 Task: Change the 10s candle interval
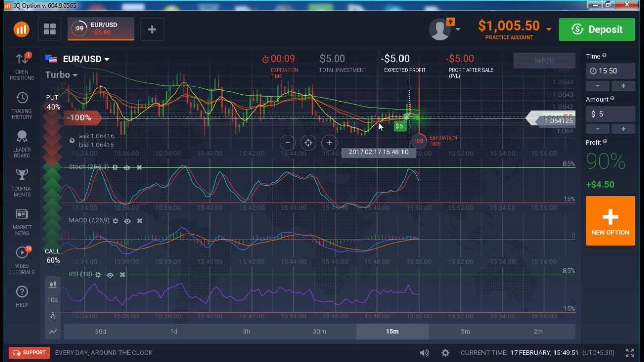52,300
